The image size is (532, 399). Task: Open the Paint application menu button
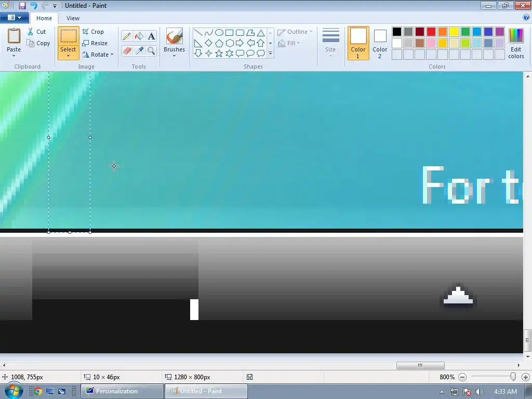(14, 18)
